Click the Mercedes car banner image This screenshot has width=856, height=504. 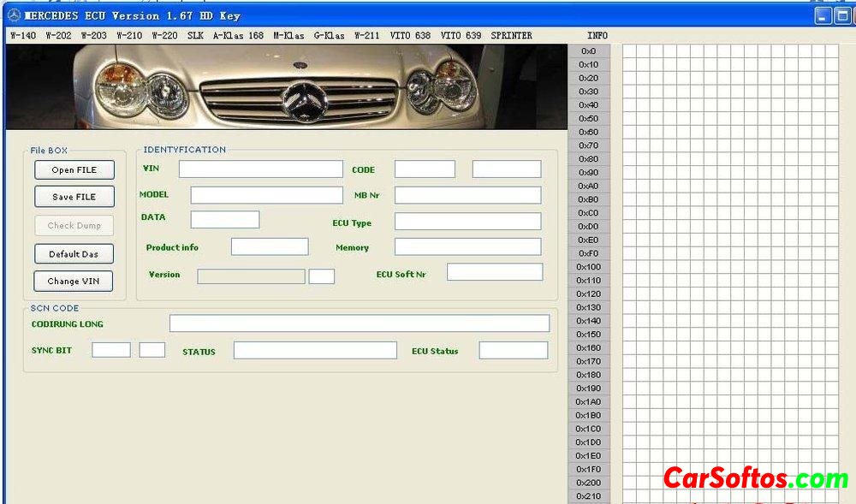(286, 86)
